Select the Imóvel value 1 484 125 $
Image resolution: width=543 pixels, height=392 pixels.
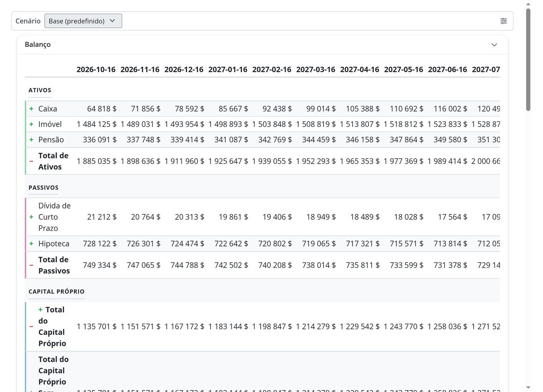pyautogui.click(x=96, y=124)
